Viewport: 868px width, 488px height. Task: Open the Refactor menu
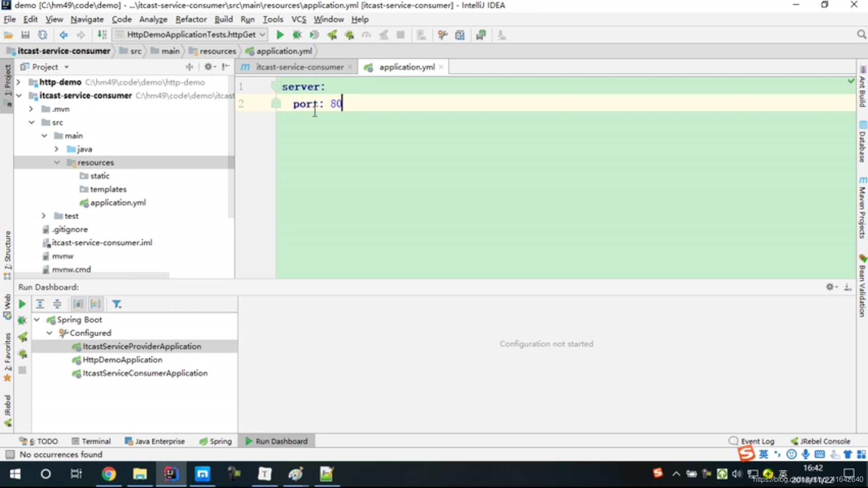tap(191, 19)
